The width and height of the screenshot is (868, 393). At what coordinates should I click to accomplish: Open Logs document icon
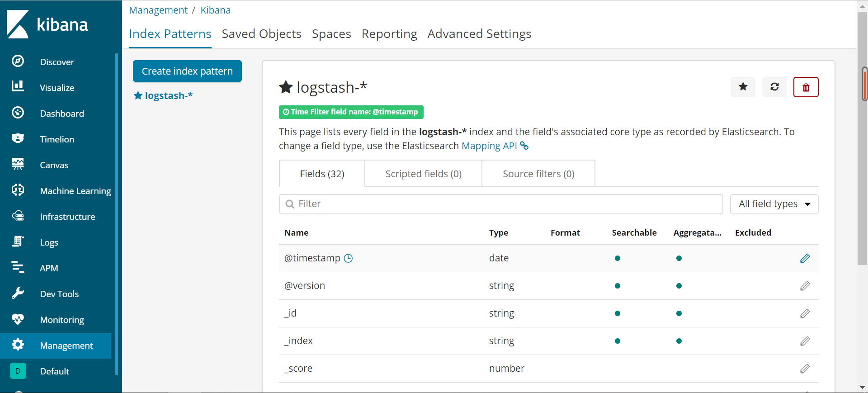pos(18,241)
